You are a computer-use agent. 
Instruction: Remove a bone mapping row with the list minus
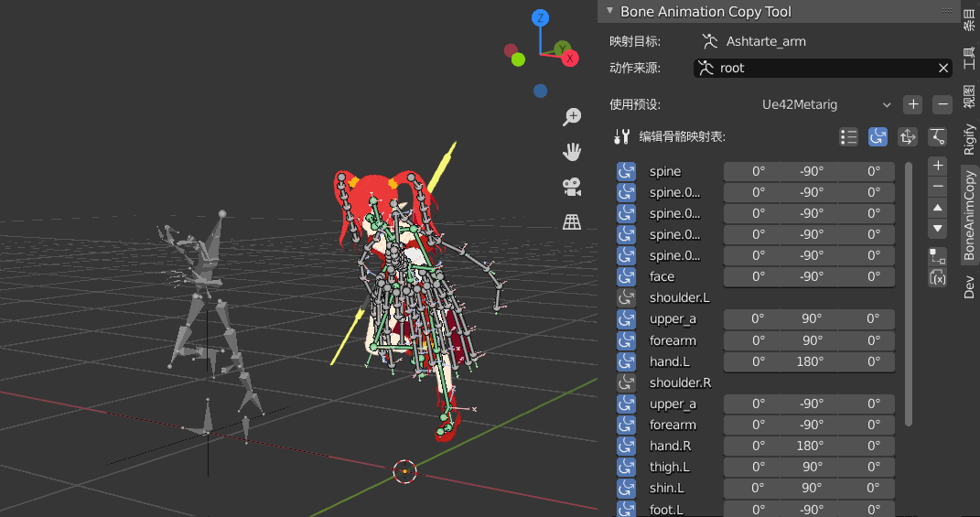click(938, 187)
